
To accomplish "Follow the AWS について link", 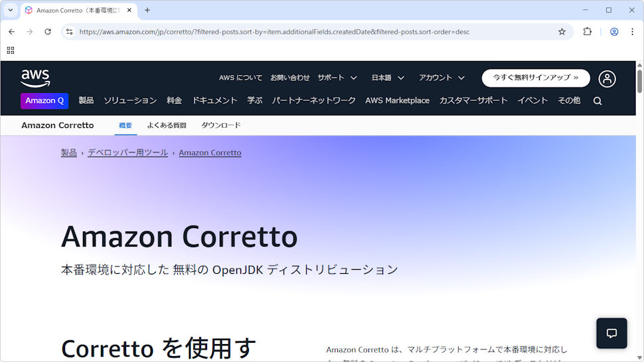I will (x=240, y=78).
